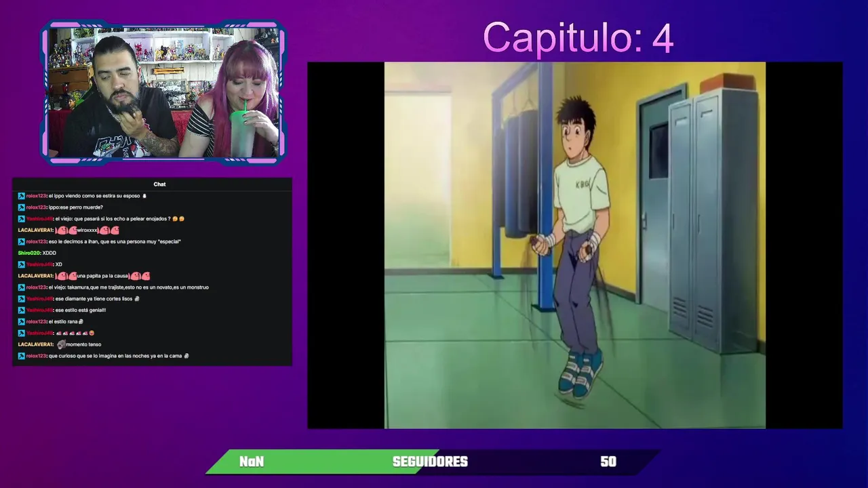
Task: Click the "Capitulo: 4" title text
Action: point(578,37)
